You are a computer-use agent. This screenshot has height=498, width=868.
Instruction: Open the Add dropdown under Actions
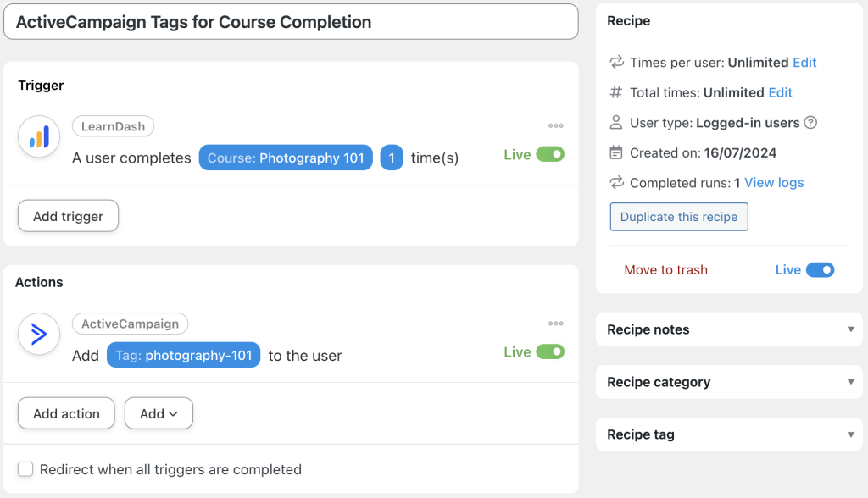pyautogui.click(x=159, y=413)
